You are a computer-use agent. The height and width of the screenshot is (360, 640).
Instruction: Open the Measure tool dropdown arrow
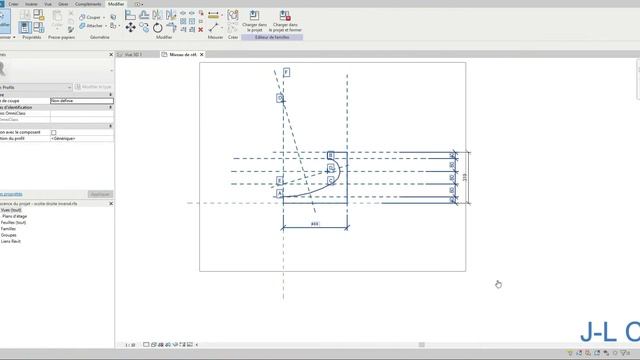(x=222, y=28)
